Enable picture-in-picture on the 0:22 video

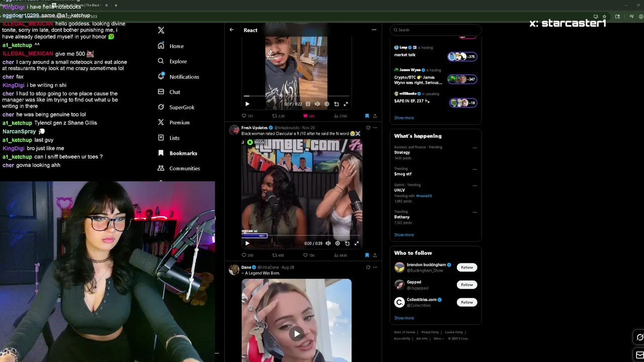click(336, 104)
